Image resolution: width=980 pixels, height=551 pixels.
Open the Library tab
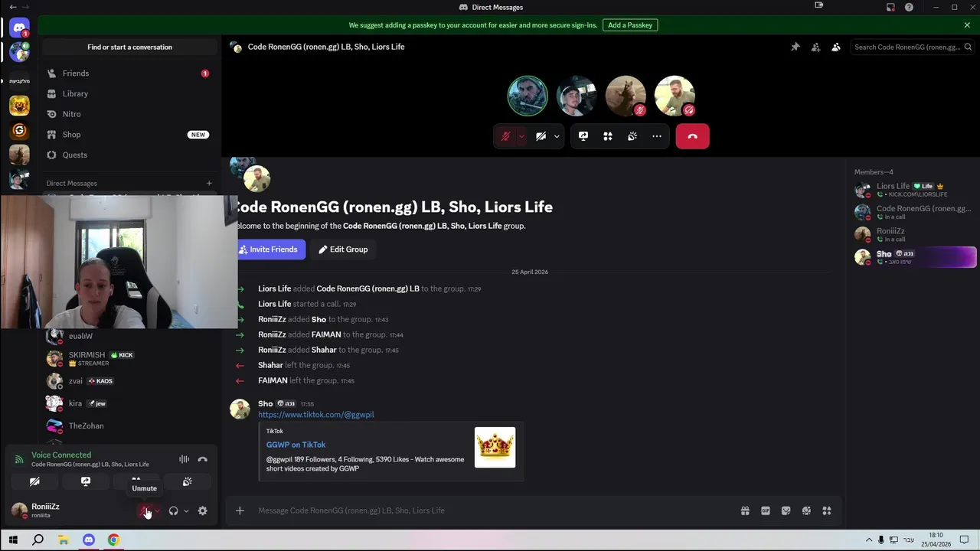[x=129, y=93]
